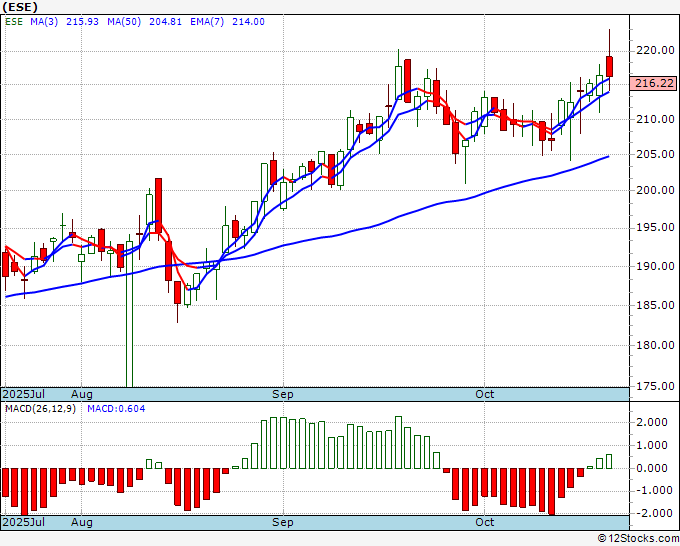Image resolution: width=680 pixels, height=546 pixels.
Task: Click the EMA(7) indicator label
Action: coord(207,22)
